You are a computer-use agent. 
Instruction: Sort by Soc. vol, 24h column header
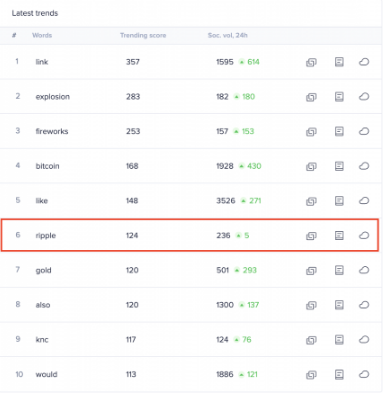(228, 35)
